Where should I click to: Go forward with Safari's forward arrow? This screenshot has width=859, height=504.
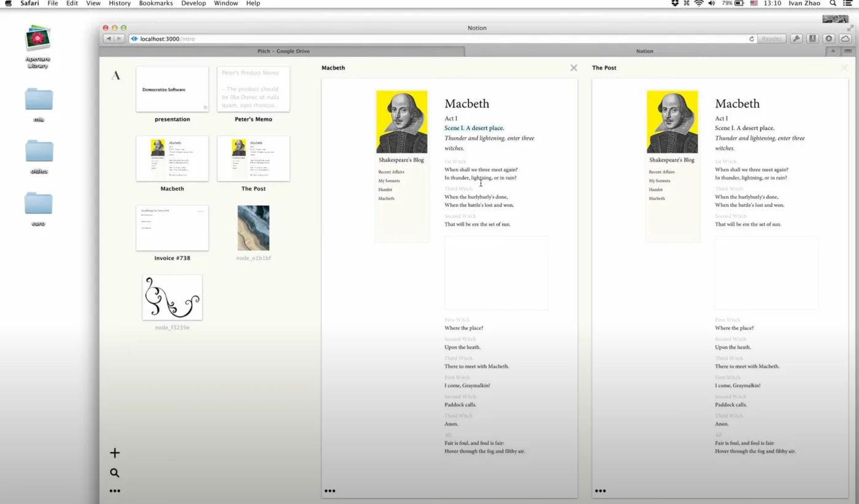[119, 39]
